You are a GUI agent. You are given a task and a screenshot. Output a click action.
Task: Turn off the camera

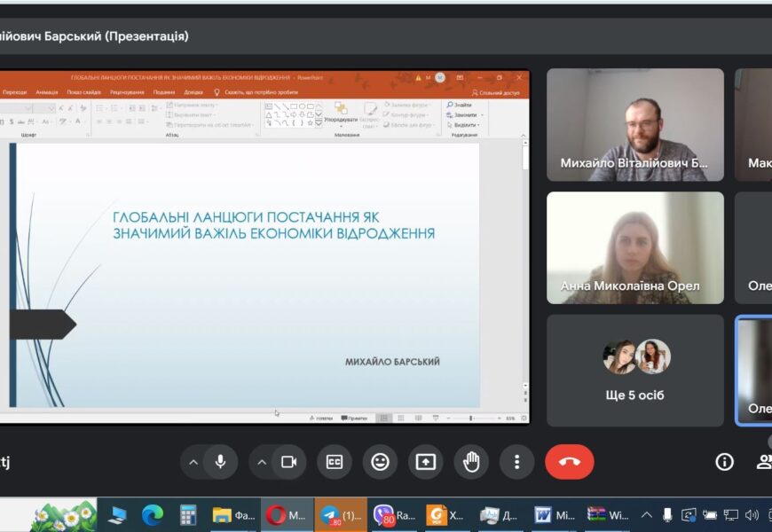pos(288,462)
